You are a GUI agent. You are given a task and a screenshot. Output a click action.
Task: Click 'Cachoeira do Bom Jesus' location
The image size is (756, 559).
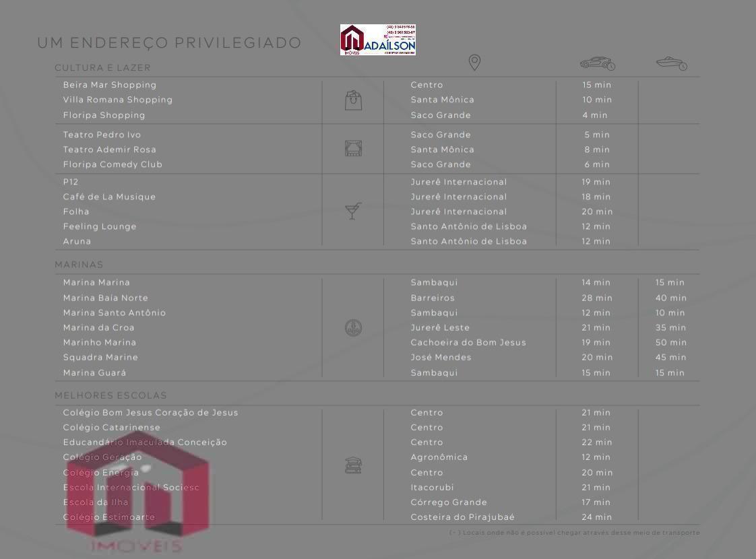tap(468, 343)
